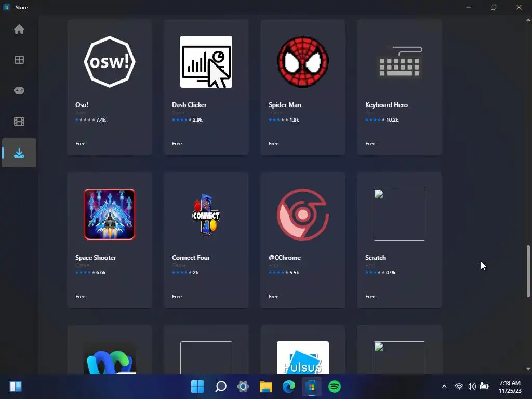Screen dimensions: 532x399
Task: Open the Space Shooter app icon
Action: coord(110,215)
